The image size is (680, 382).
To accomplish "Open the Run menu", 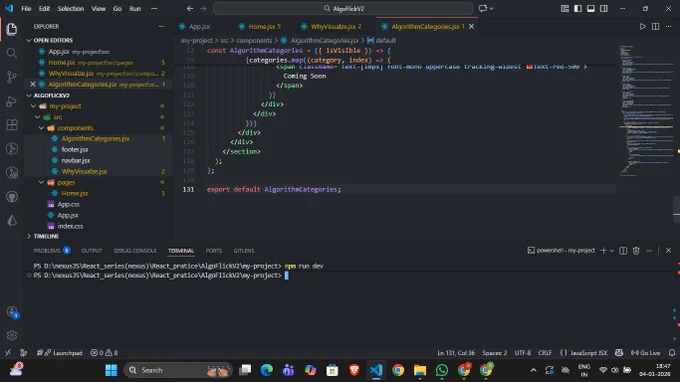I will tap(135, 8).
